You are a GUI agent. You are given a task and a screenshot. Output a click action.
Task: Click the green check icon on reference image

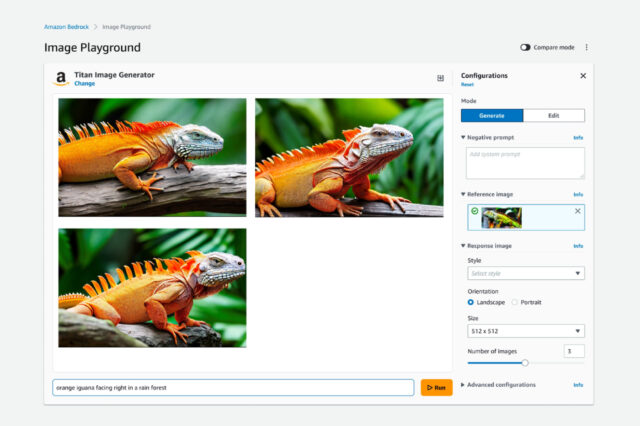(x=474, y=211)
